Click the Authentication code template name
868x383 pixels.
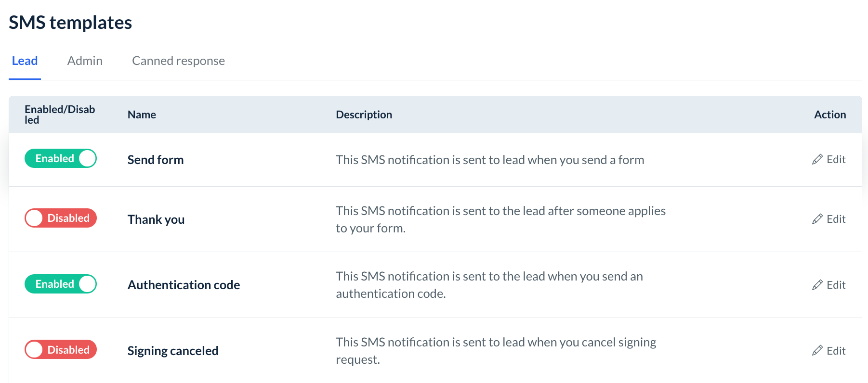(184, 285)
